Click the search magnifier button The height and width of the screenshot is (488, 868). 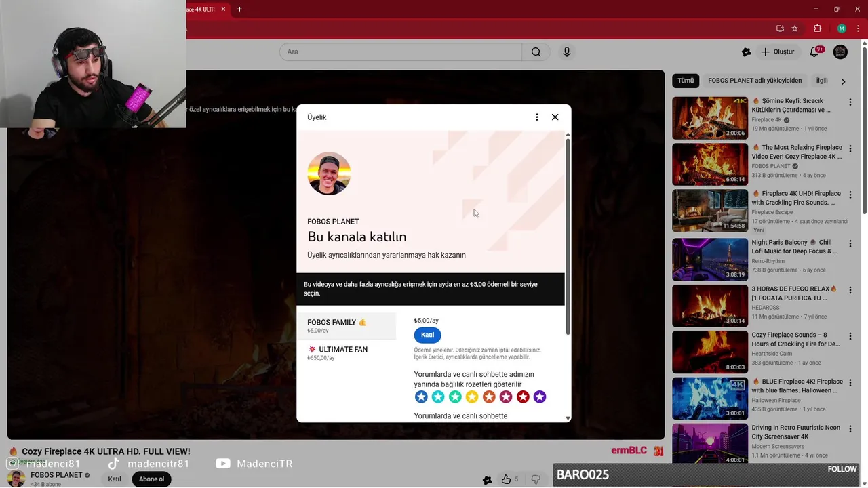coord(536,52)
